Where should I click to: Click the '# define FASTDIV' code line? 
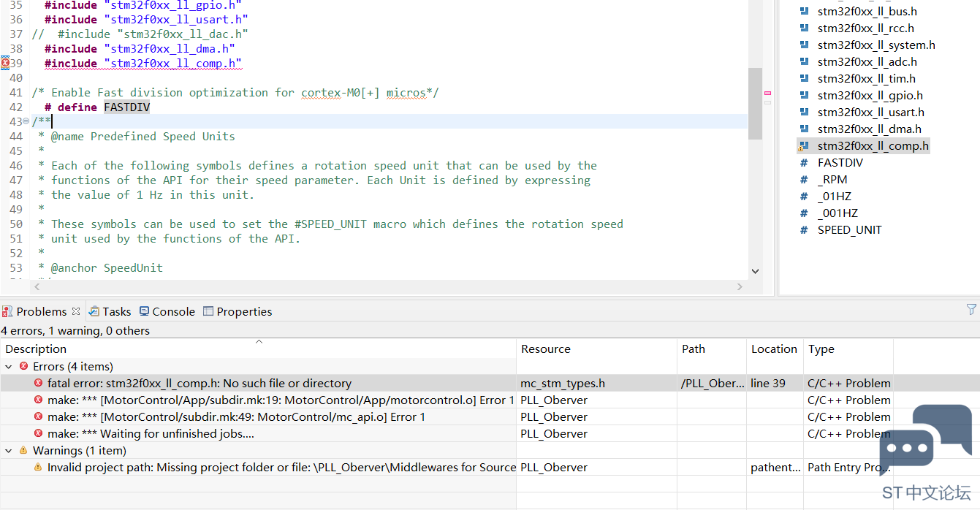pyautogui.click(x=97, y=107)
